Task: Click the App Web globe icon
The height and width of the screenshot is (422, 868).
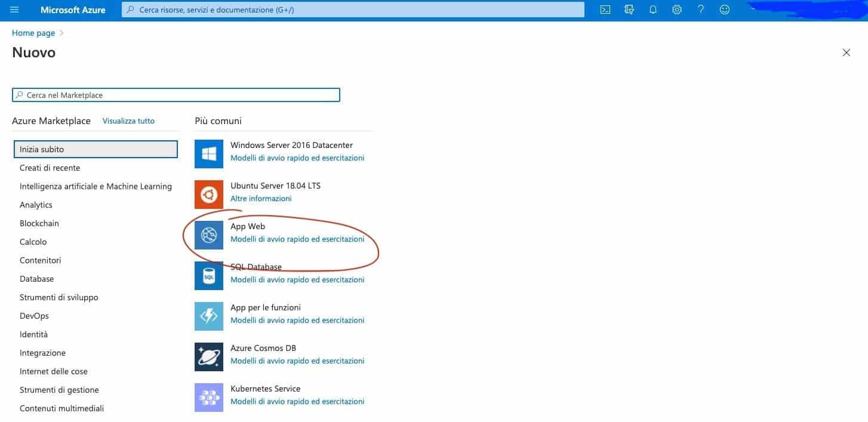Action: click(x=209, y=235)
